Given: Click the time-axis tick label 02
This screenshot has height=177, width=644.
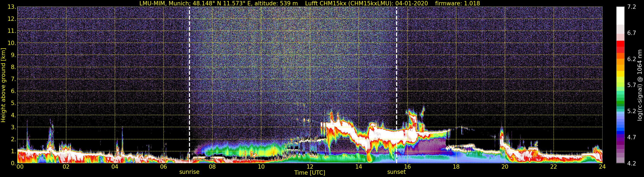Looking at the screenshot, I should point(66,167).
